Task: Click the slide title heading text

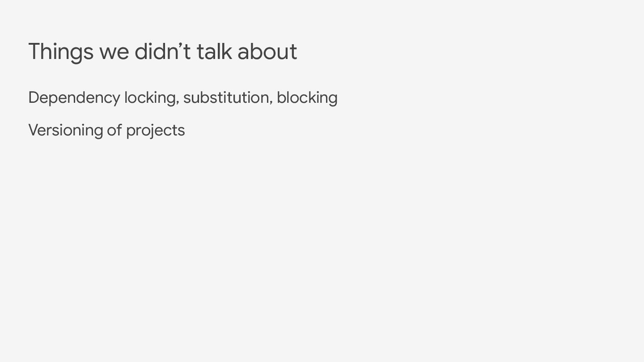Action: click(163, 52)
